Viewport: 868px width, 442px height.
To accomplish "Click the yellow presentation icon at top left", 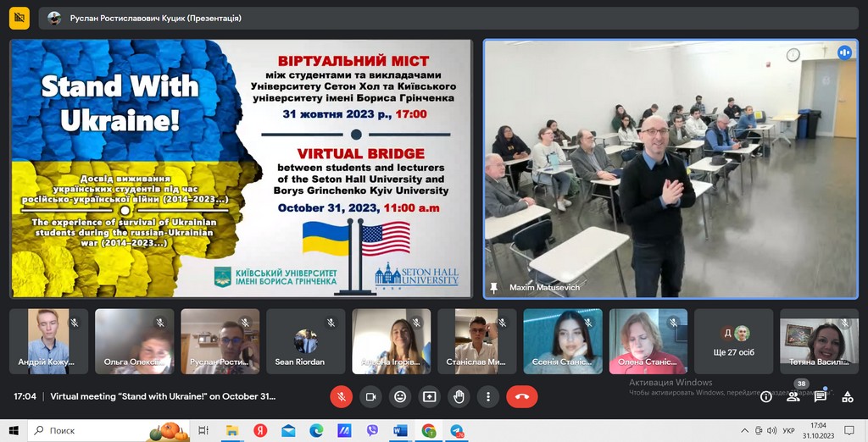I will click(x=19, y=18).
